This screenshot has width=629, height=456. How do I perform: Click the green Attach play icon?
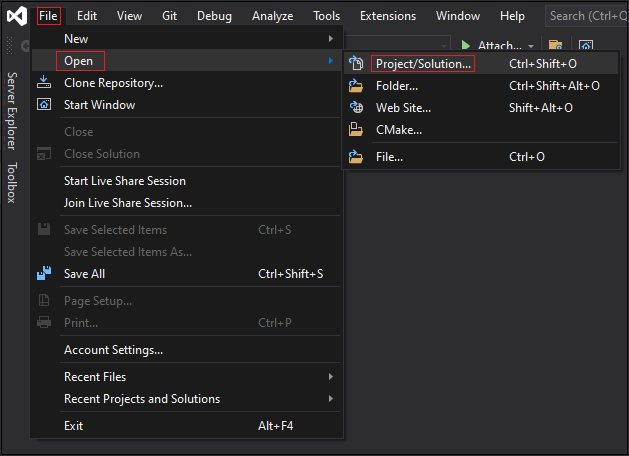coord(466,45)
